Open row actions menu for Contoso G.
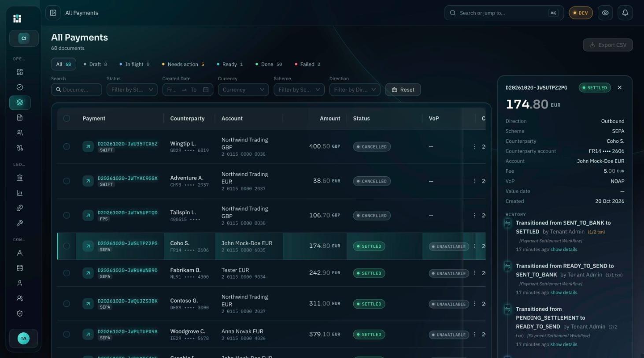Viewport: 644px width, 358px height. (x=474, y=304)
